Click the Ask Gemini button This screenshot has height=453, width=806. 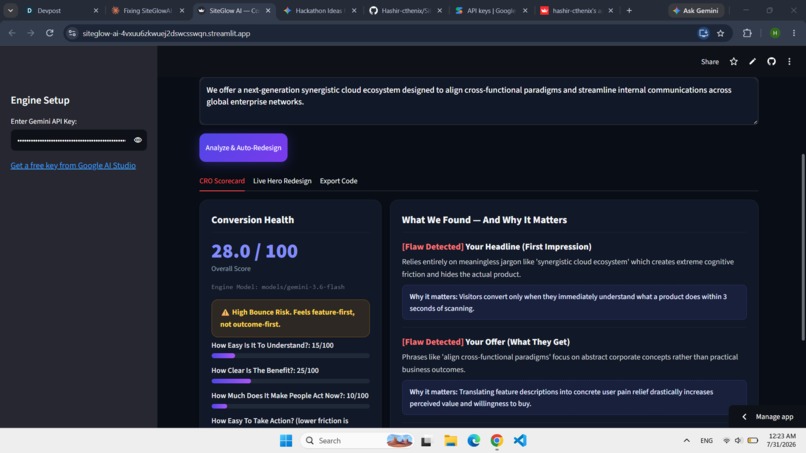click(696, 10)
